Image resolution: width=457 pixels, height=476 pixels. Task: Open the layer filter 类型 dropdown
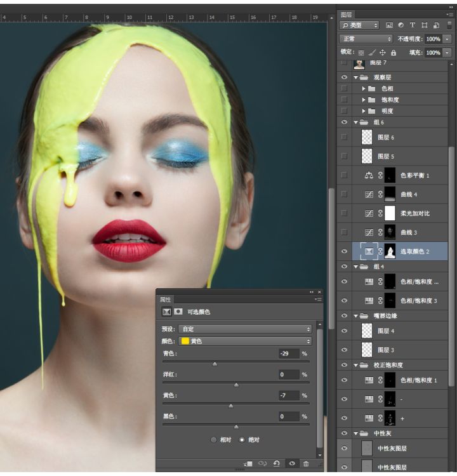coord(360,25)
